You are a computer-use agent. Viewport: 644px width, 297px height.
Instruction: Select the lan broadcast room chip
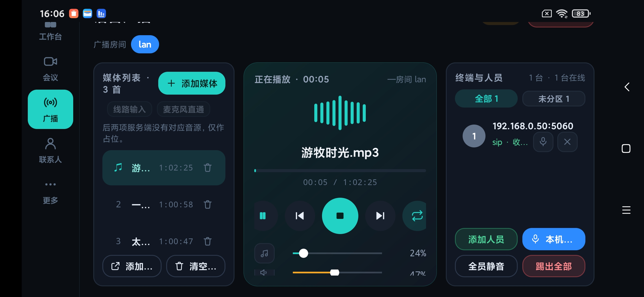coord(145,44)
